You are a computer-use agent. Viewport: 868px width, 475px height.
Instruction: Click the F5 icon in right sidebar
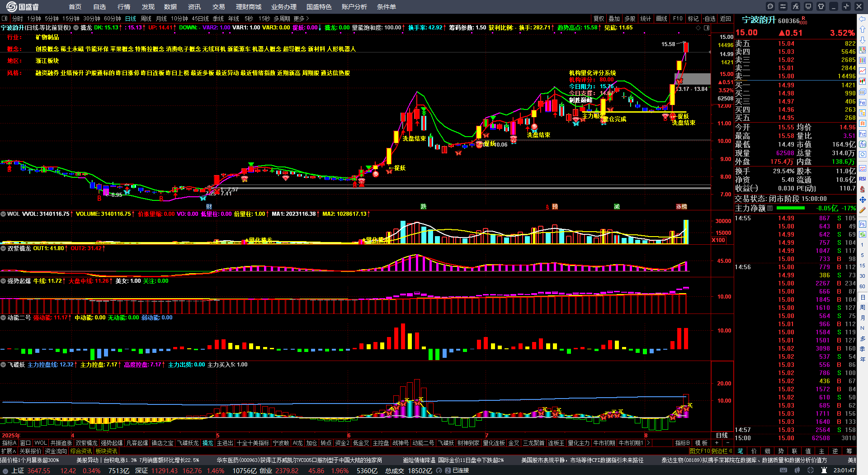click(863, 224)
